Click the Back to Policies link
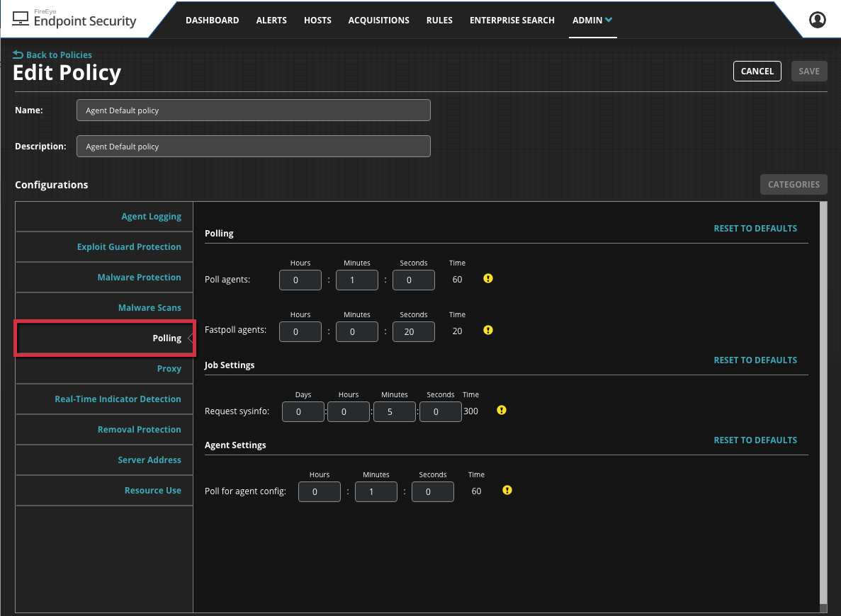The image size is (841, 616). [x=59, y=55]
